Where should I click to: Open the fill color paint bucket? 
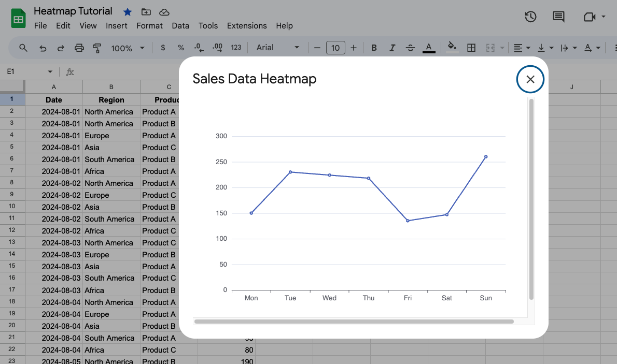452,47
